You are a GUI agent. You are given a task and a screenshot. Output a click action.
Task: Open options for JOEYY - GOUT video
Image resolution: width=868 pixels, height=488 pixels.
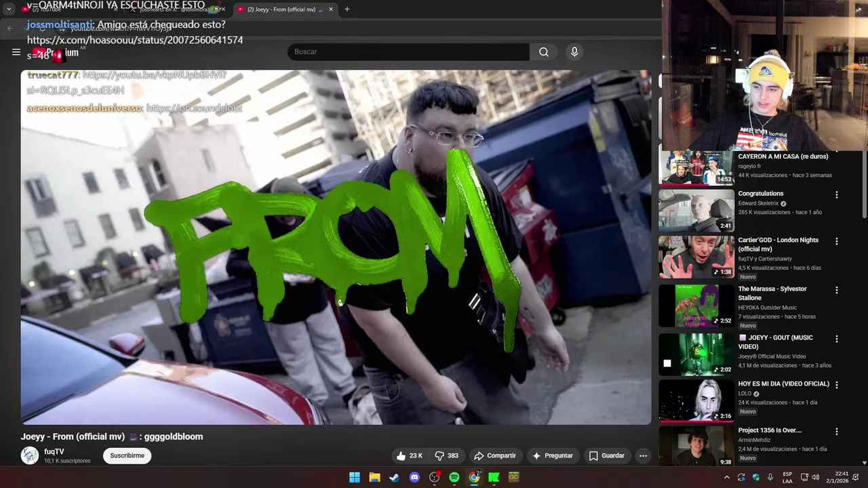pos(837,339)
